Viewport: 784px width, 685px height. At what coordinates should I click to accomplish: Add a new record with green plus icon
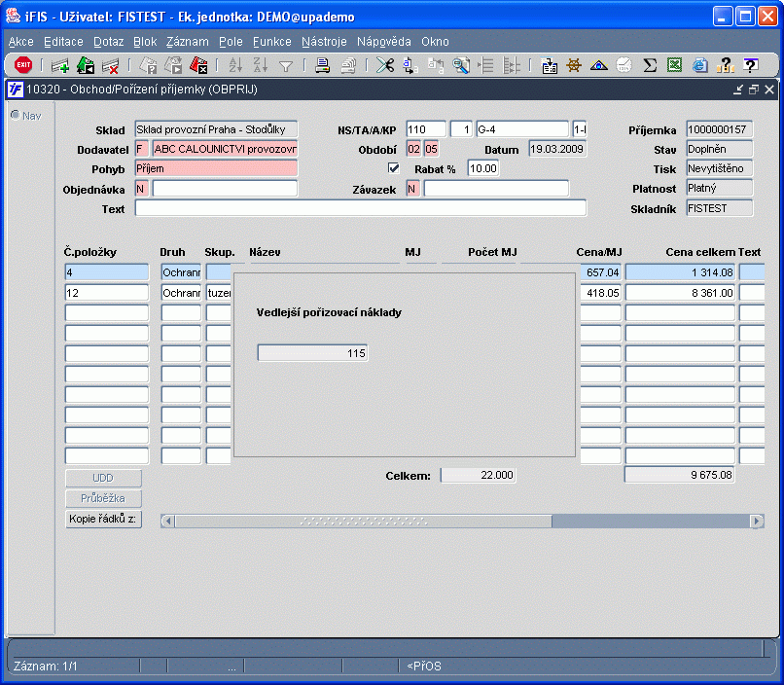pyautogui.click(x=60, y=65)
